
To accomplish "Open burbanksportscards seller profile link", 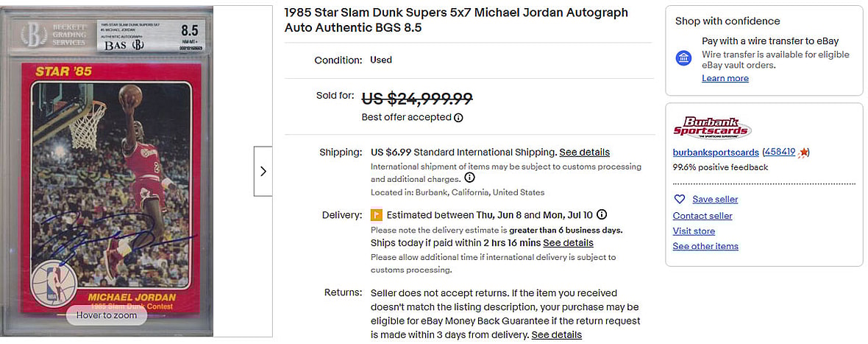I will pos(715,152).
